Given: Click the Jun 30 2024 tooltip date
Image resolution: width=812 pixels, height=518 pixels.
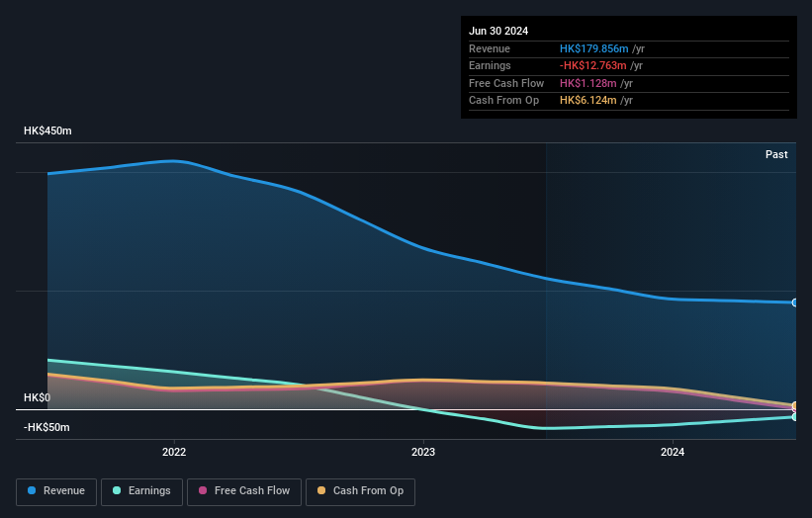Looking at the screenshot, I should [498, 31].
